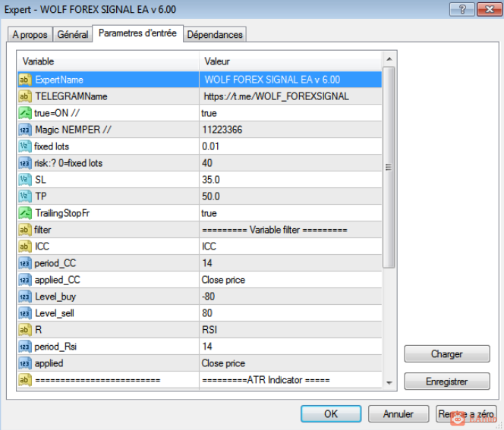Image resolution: width=504 pixels, height=430 pixels.
Task: Click the string icon beside R variable
Action: (25, 330)
